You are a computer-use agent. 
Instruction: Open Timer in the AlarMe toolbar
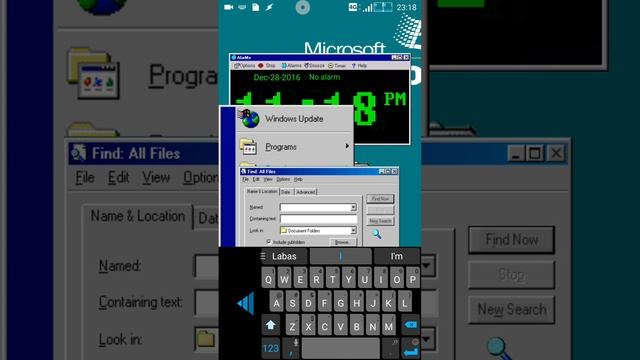pyautogui.click(x=337, y=65)
